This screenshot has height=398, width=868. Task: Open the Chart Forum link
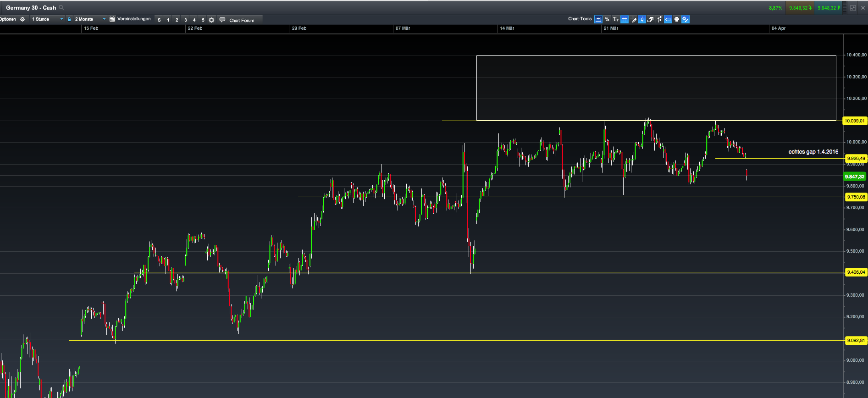[x=242, y=20]
